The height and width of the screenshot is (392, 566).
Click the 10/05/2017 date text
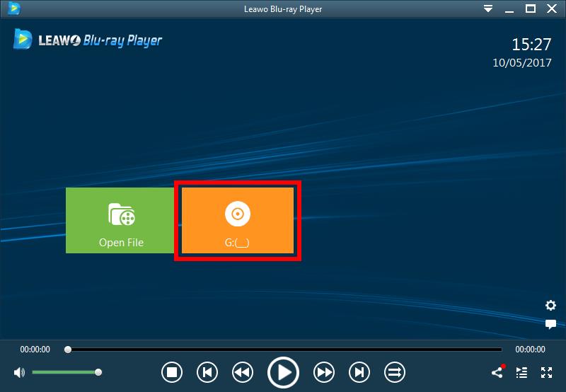coord(522,63)
